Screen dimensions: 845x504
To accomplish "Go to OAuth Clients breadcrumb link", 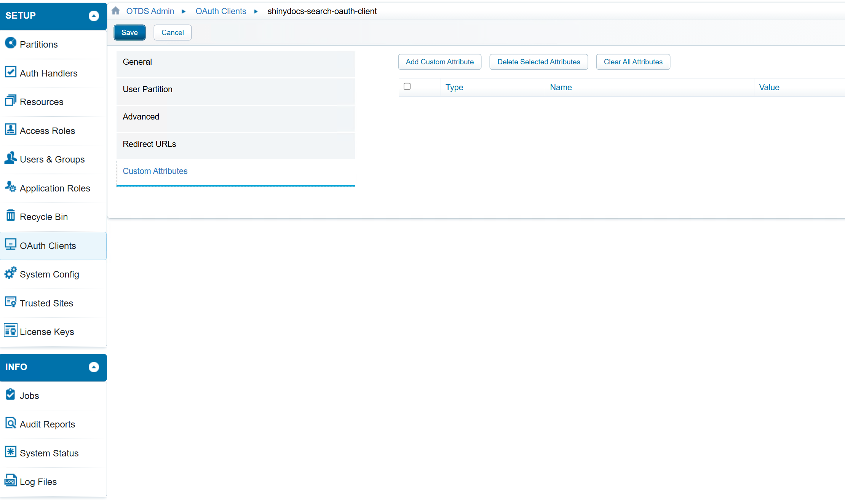I will [221, 11].
